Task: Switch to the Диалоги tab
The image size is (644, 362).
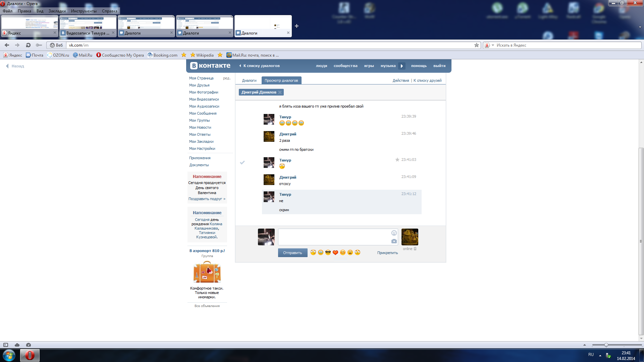Action: pyautogui.click(x=249, y=81)
